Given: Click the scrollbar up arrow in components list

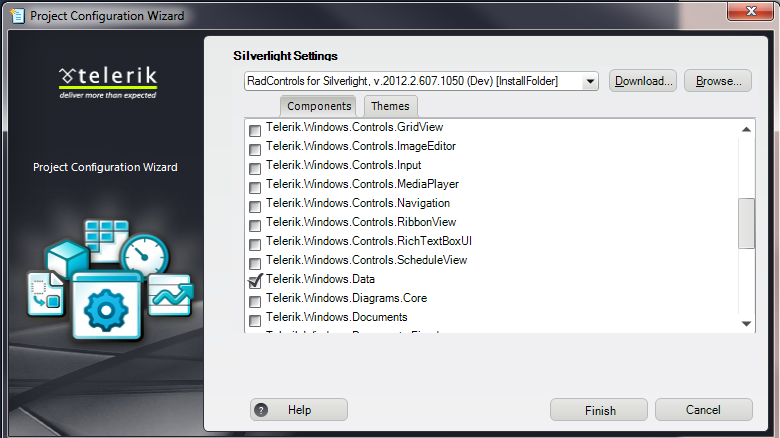Looking at the screenshot, I should pyautogui.click(x=746, y=129).
